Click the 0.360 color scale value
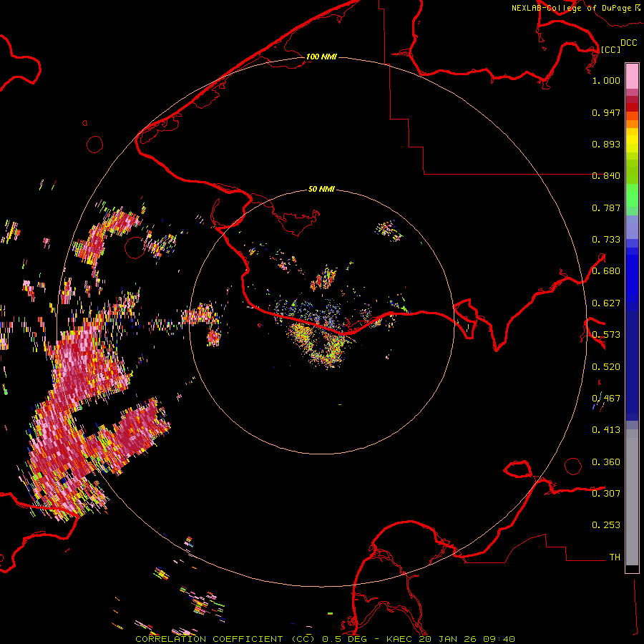 point(606,462)
